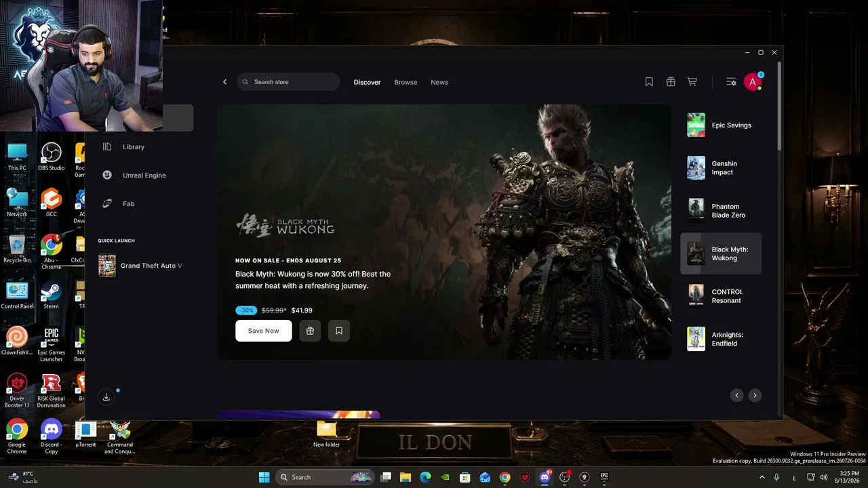
Task: Open the Windows Start menu
Action: 264,477
